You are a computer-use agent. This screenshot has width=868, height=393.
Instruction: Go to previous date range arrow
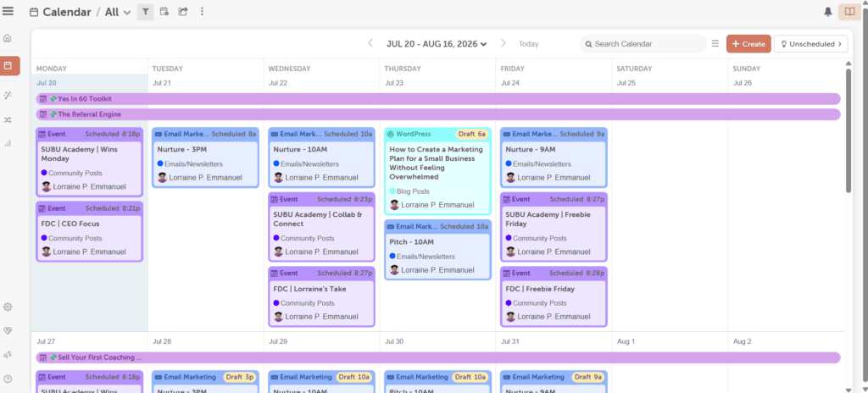coord(370,43)
